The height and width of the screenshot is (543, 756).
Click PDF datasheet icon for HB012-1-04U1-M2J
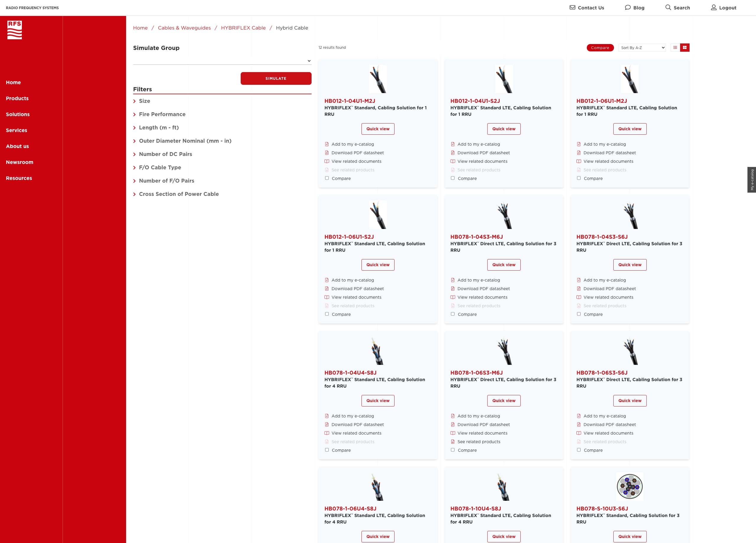(327, 153)
